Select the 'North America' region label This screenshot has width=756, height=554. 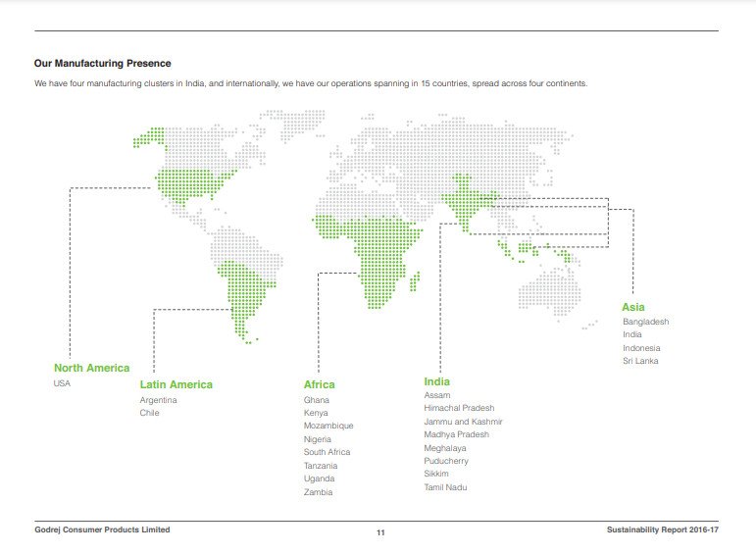[91, 368]
